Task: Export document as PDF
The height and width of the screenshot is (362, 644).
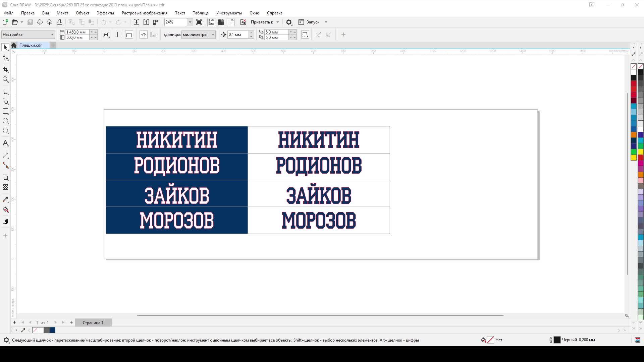Action: (x=156, y=22)
